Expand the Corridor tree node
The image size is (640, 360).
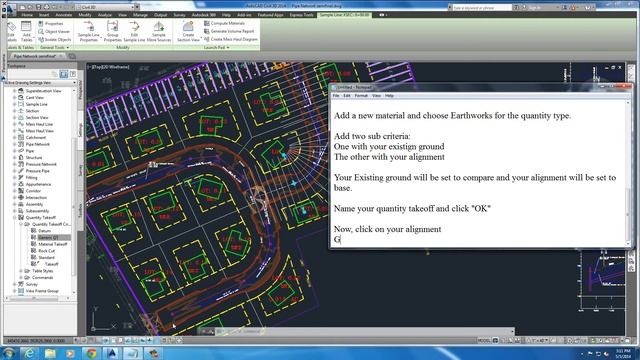tap(15, 191)
